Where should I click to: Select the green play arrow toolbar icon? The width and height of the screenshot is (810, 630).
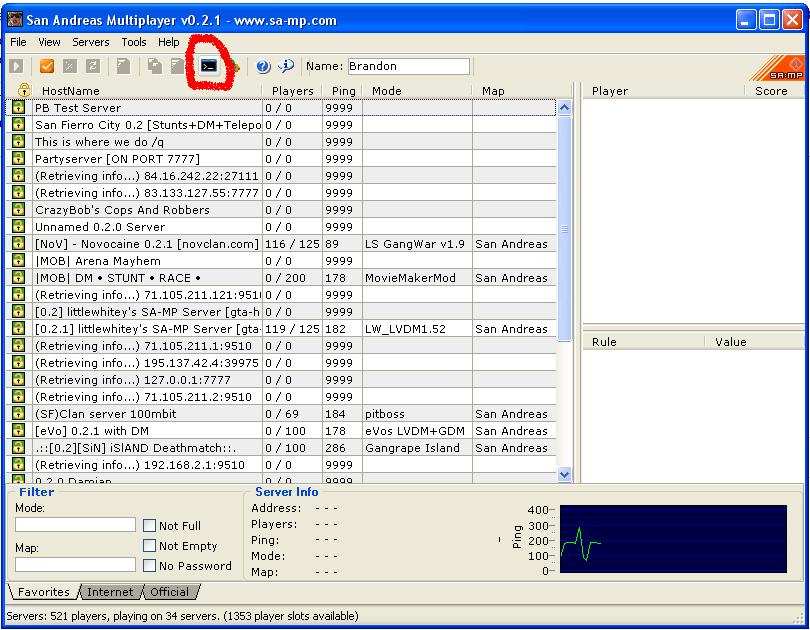pos(16,66)
